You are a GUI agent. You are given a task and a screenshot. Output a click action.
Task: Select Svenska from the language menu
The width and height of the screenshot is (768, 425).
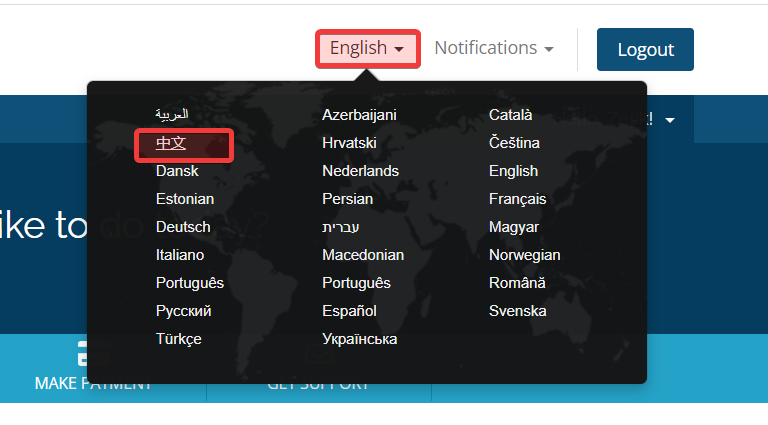pos(517,311)
